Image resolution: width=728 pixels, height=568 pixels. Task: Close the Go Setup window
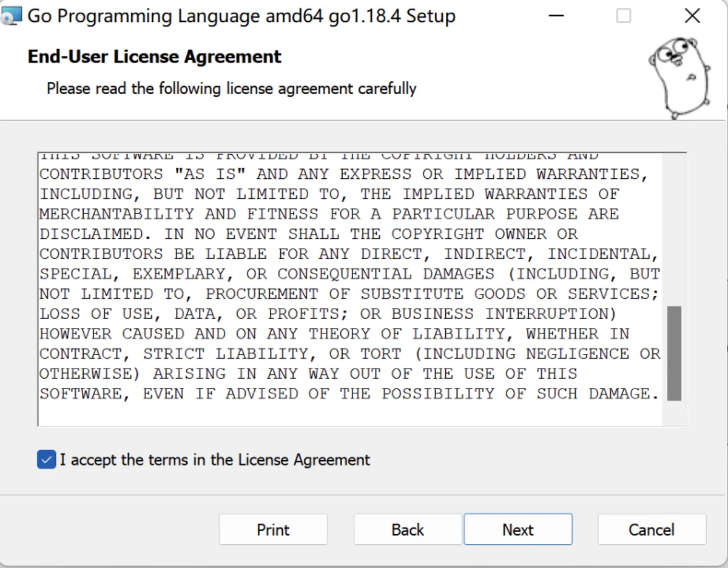692,16
